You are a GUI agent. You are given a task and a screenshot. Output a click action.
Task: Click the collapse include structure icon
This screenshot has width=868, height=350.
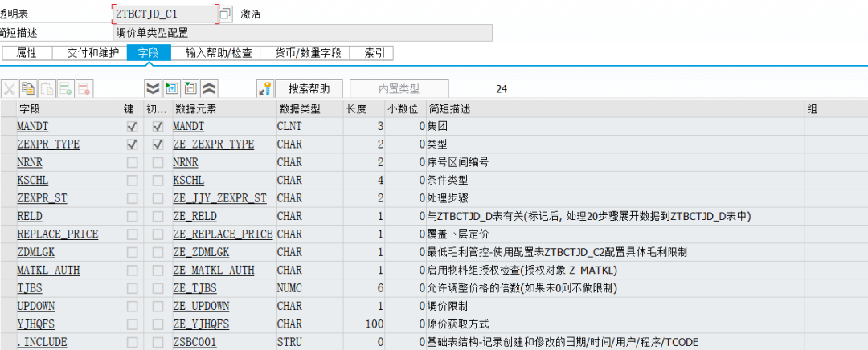tap(190, 88)
